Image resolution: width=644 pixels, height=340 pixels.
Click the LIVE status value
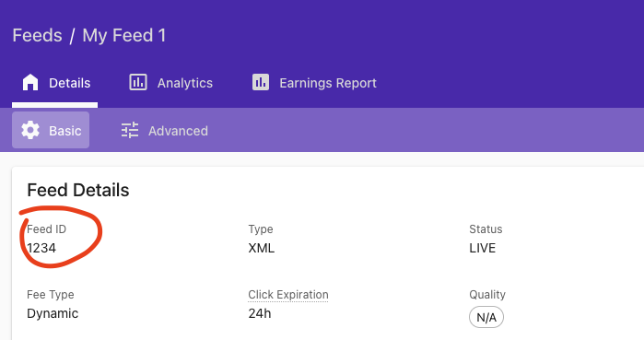tap(482, 248)
